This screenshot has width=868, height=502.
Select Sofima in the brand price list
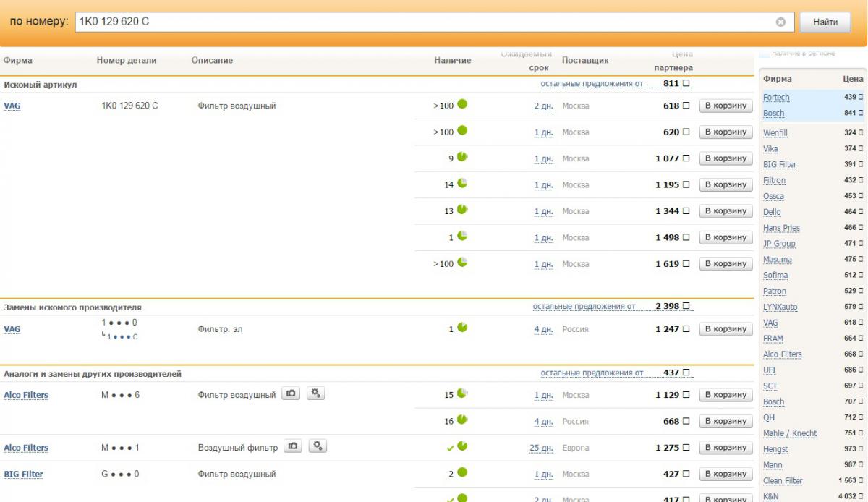point(775,276)
